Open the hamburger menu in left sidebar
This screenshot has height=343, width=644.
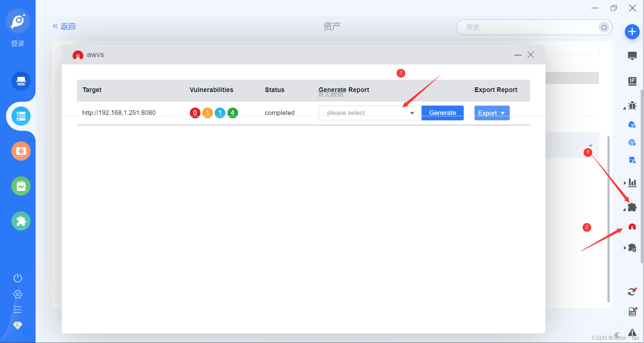(x=18, y=310)
